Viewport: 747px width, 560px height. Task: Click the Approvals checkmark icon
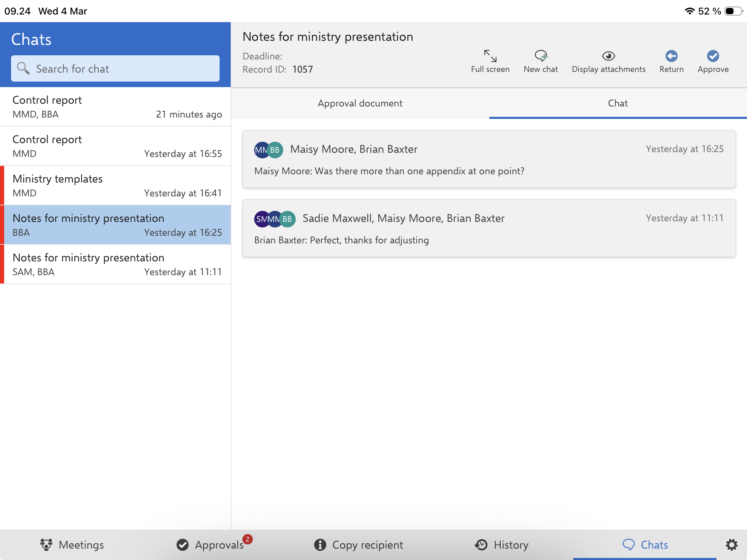(x=183, y=545)
